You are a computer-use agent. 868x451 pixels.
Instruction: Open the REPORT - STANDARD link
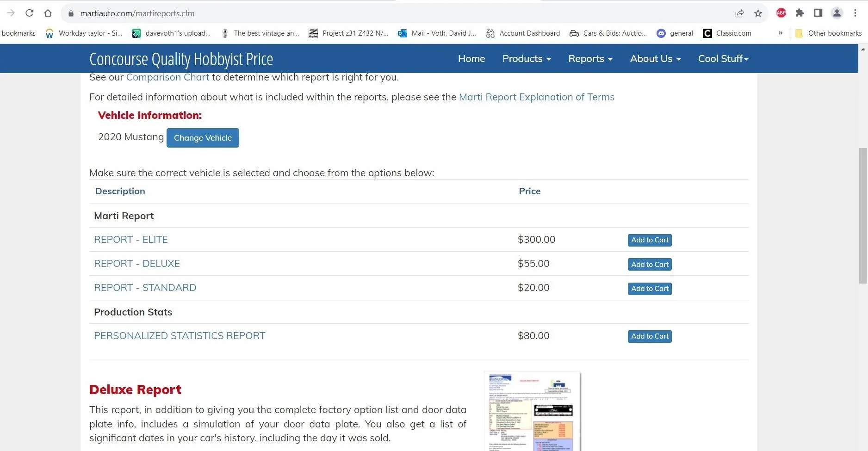tap(145, 288)
